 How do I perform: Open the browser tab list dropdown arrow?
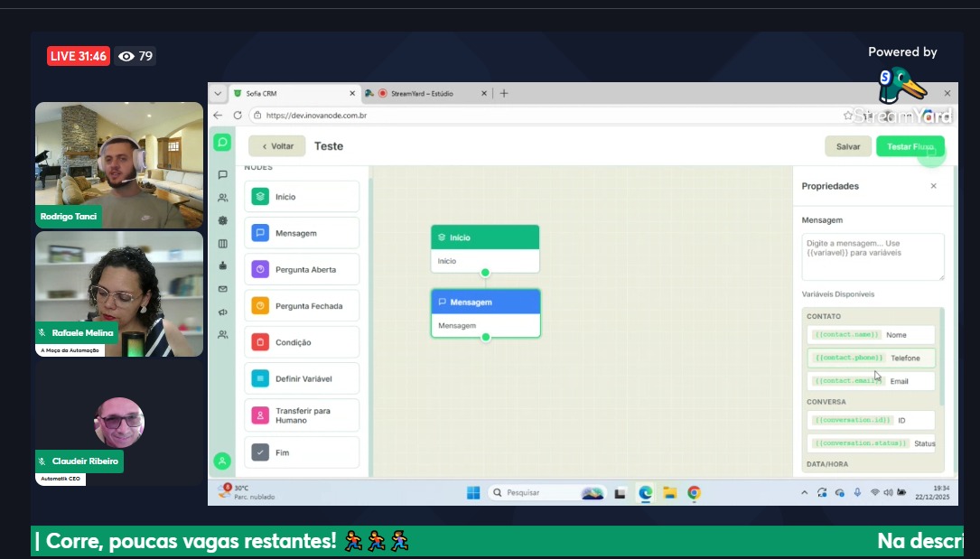click(217, 93)
